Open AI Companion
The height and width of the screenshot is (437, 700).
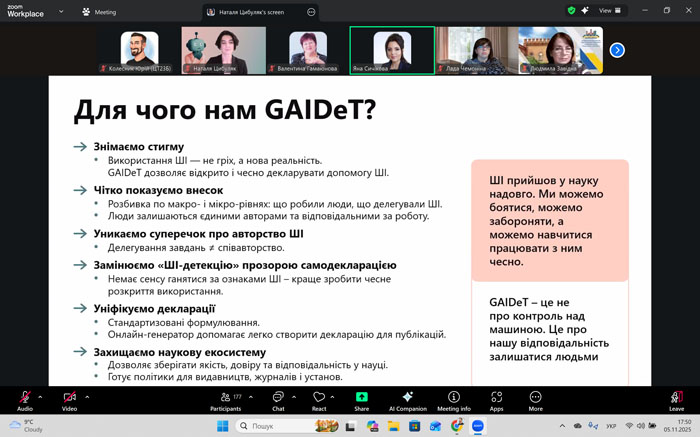click(406, 398)
